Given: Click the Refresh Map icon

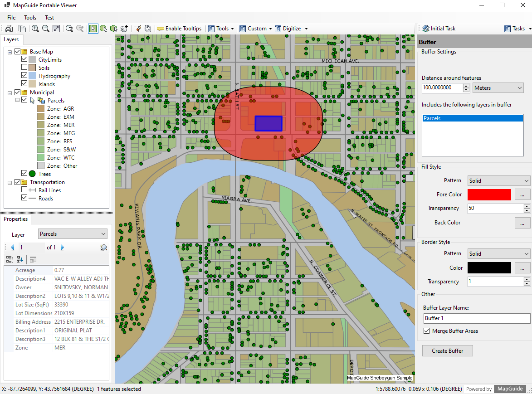Looking at the screenshot, I should pyautogui.click(x=148, y=29).
